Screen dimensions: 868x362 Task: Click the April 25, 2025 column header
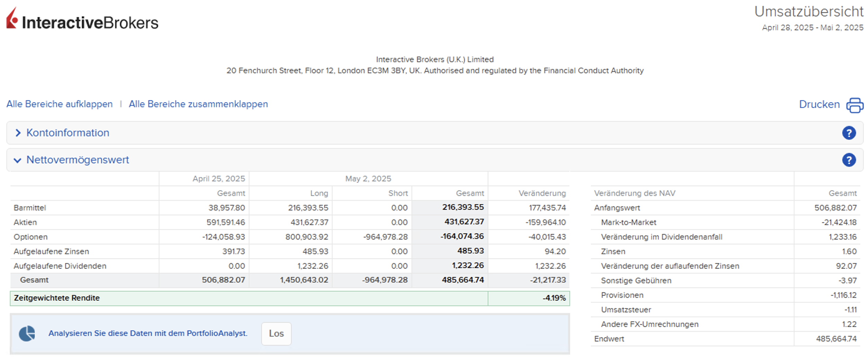coord(219,179)
